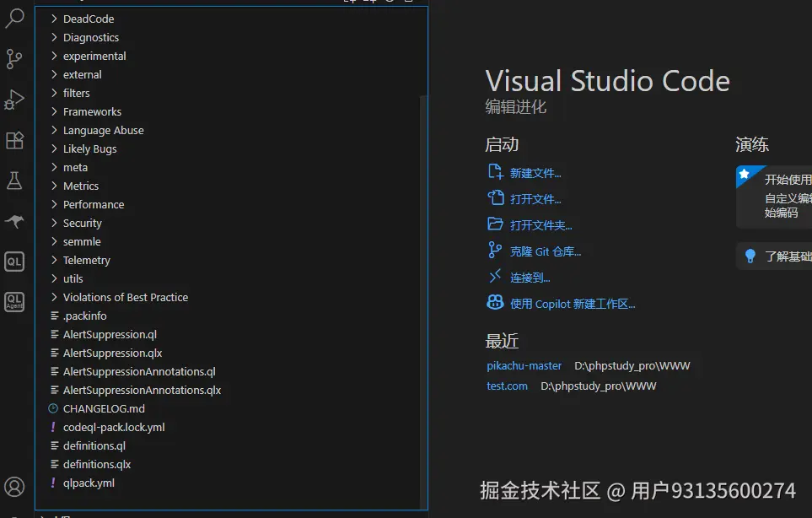Expand the Language Abuse folder
The image size is (812, 518).
click(x=54, y=131)
